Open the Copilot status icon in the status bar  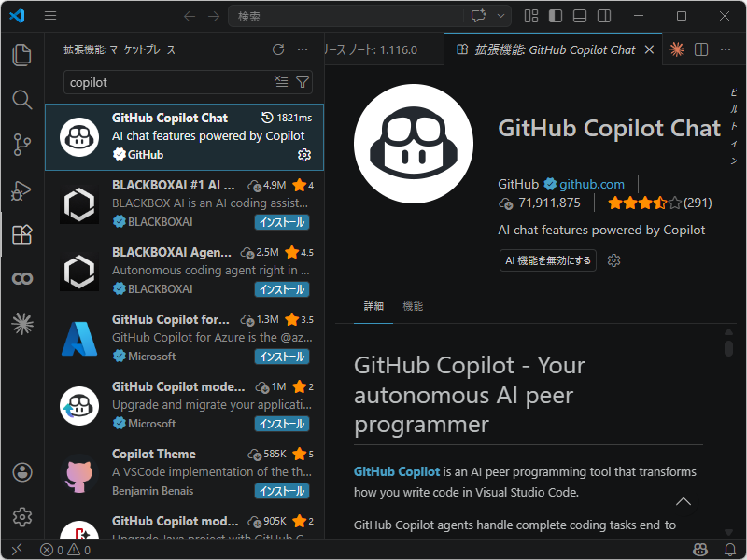700,550
